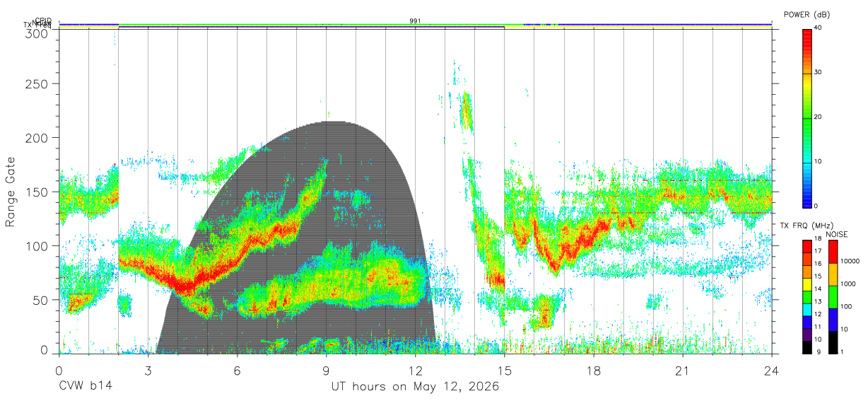This screenshot has width=868, height=401.
Task: Click the 1000 label on the noise scale
Action: [x=848, y=284]
